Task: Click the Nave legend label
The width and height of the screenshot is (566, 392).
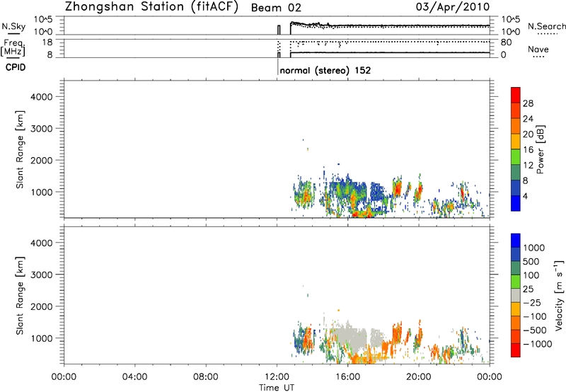Action: (x=538, y=49)
